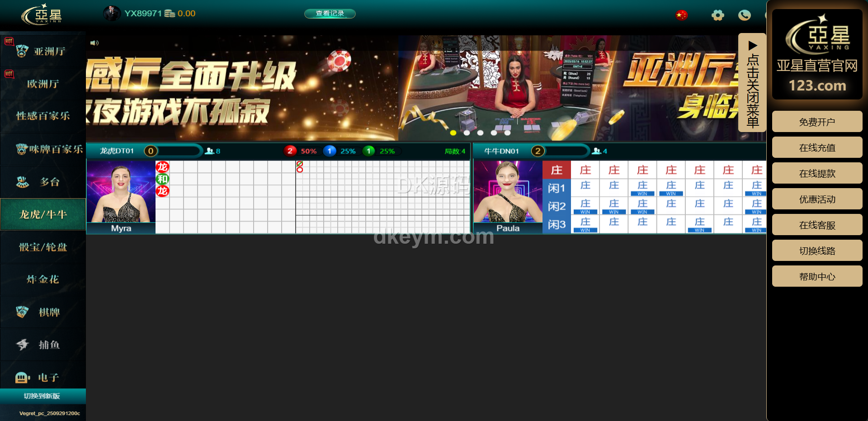Image resolution: width=868 pixels, height=421 pixels.
Task: Open dealer Myra's table thumbnail
Action: pyautogui.click(x=121, y=193)
